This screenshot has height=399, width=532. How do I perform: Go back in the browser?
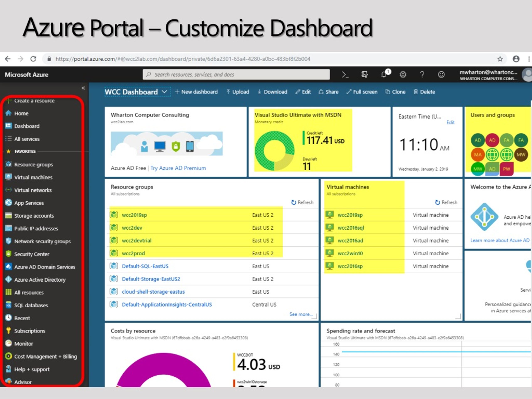point(8,59)
